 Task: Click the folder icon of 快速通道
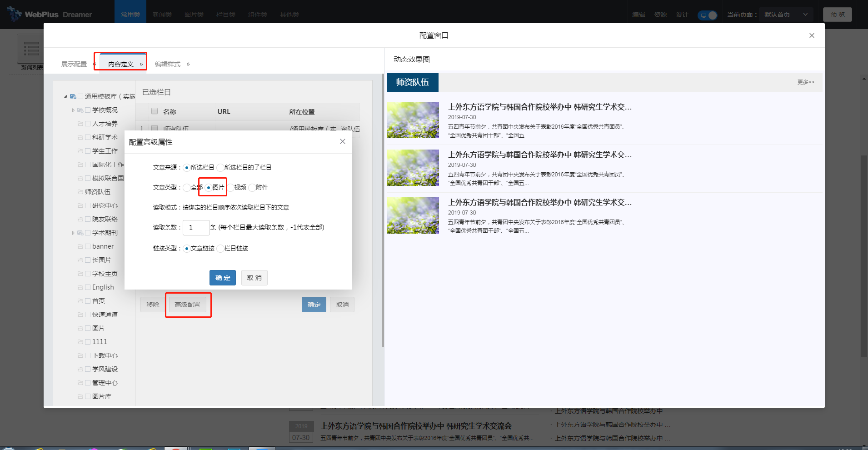(x=80, y=315)
